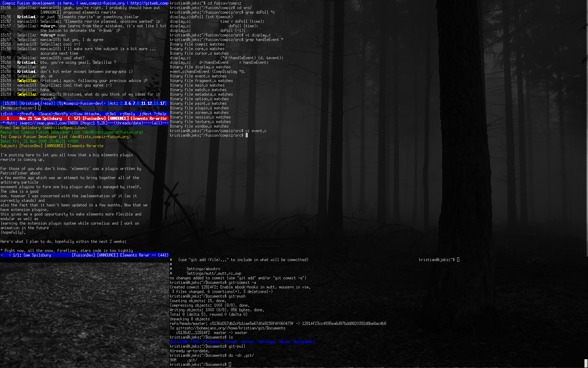Click "d:Del" in the mutt help bar
The image size is (588, 368).
[111, 114]
